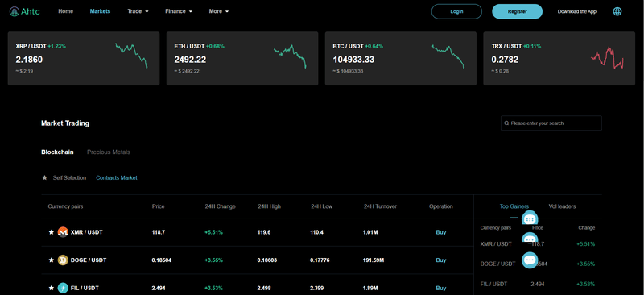Image resolution: width=644 pixels, height=295 pixels.
Task: Switch to Precious Metals tab
Action: [109, 152]
